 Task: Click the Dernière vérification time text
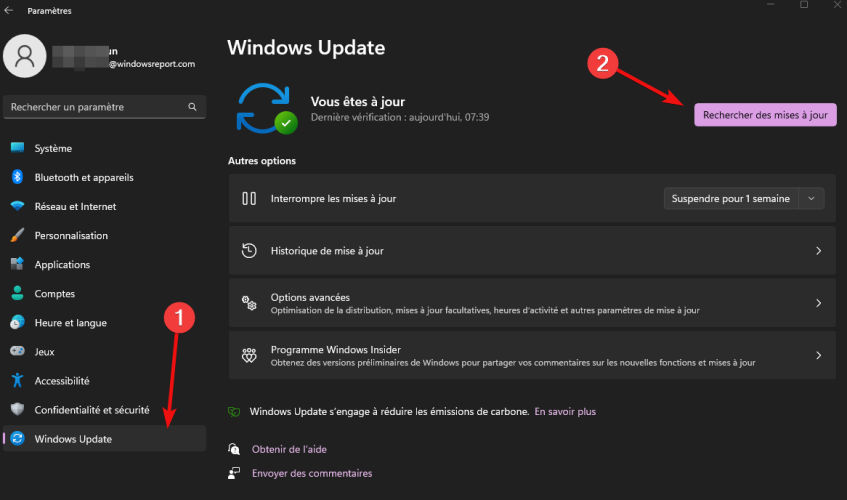pyautogui.click(x=400, y=117)
